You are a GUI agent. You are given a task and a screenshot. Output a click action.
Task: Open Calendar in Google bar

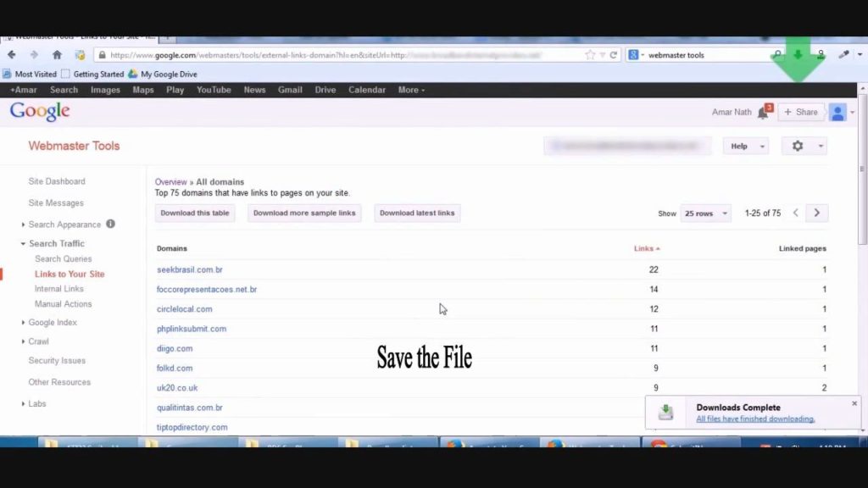point(367,90)
